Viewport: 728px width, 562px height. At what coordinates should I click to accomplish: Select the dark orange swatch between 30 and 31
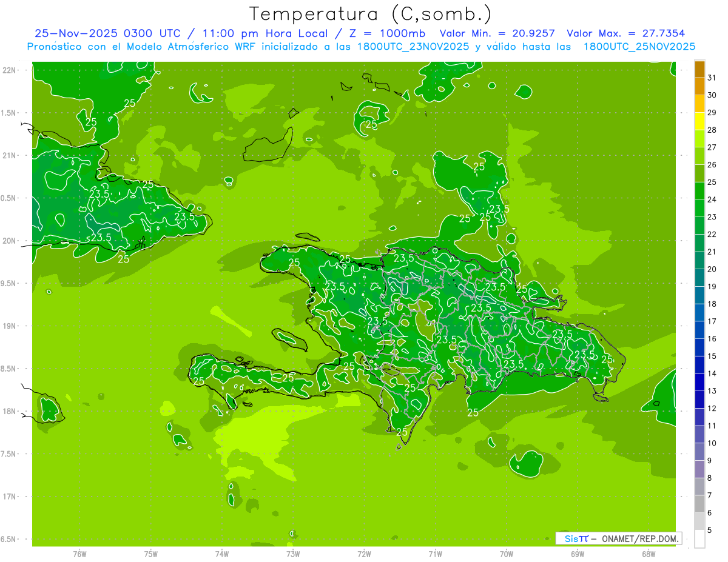point(699,87)
